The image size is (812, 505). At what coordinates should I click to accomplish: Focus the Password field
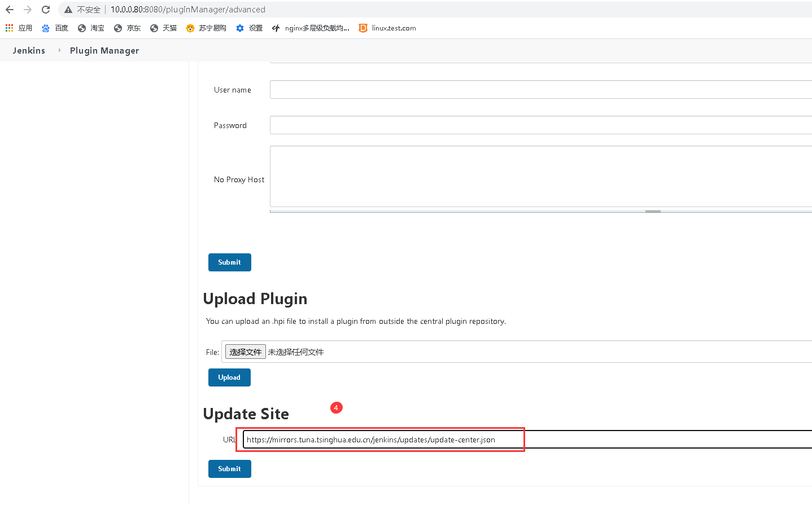tap(541, 125)
